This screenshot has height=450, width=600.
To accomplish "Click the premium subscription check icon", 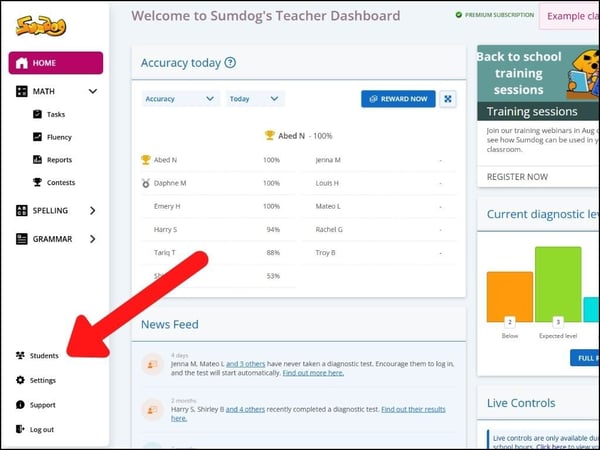I will pos(459,15).
